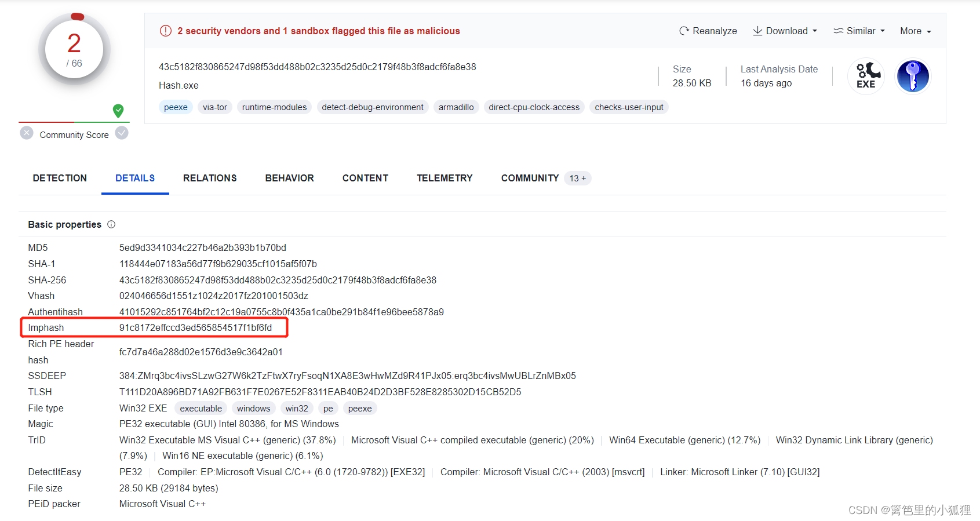Image resolution: width=980 pixels, height=521 pixels.
Task: Click the Magic PE32 executable text
Action: click(x=229, y=424)
